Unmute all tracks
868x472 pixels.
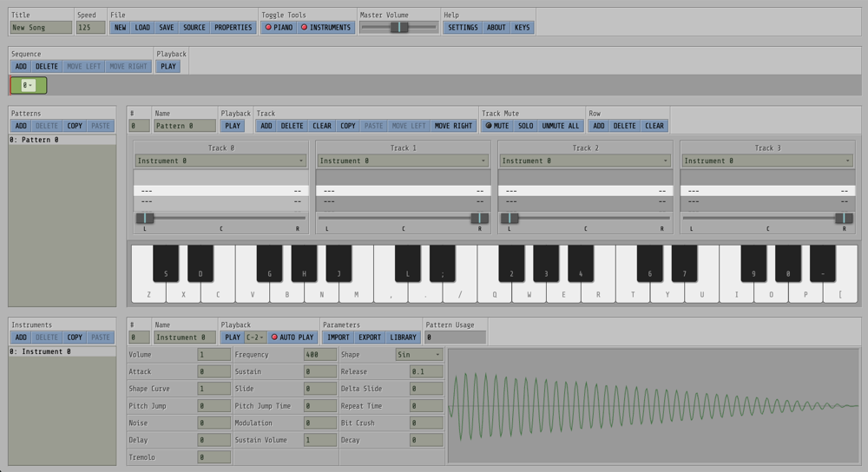click(560, 126)
